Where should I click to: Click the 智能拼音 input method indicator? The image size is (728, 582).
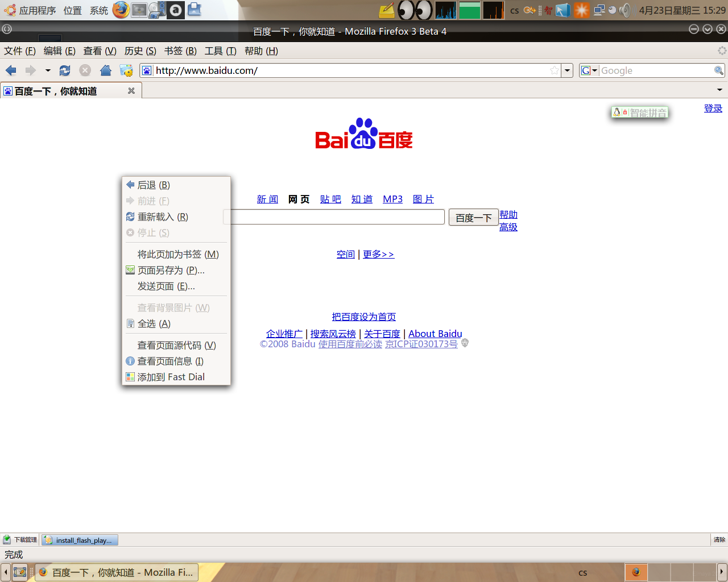pos(640,113)
